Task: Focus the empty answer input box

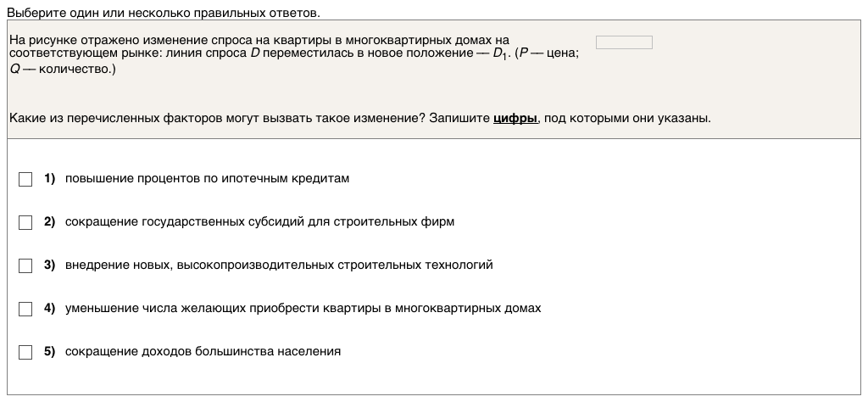Action: (x=624, y=42)
